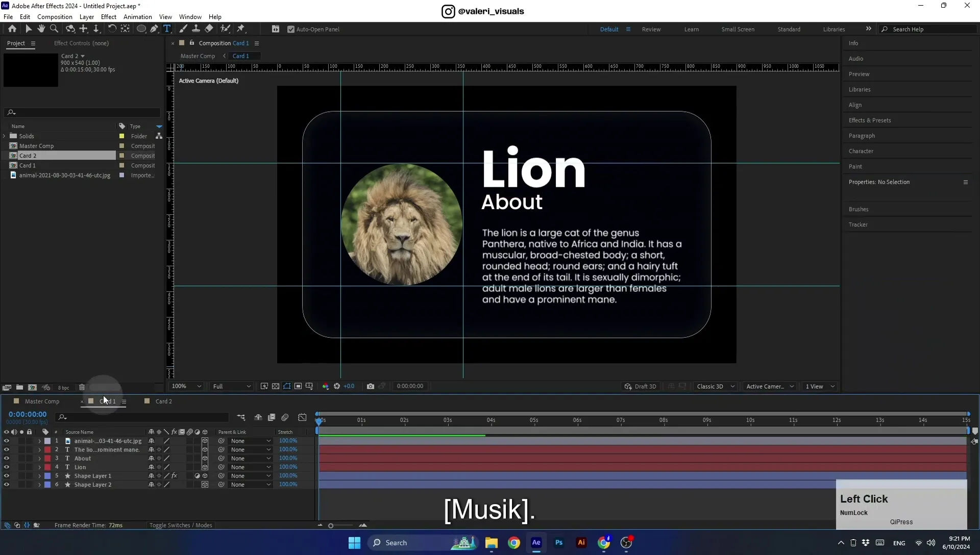Click Master Comp breadcrumb in viewer

198,56
